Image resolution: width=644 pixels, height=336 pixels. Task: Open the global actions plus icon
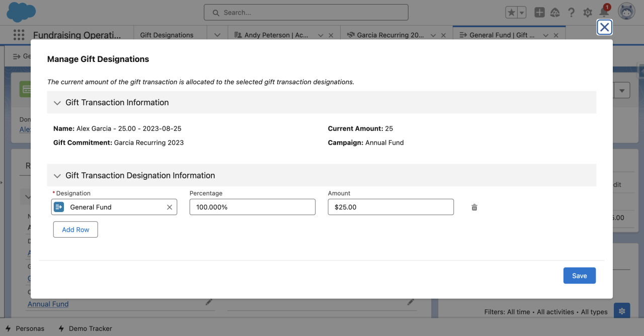539,13
